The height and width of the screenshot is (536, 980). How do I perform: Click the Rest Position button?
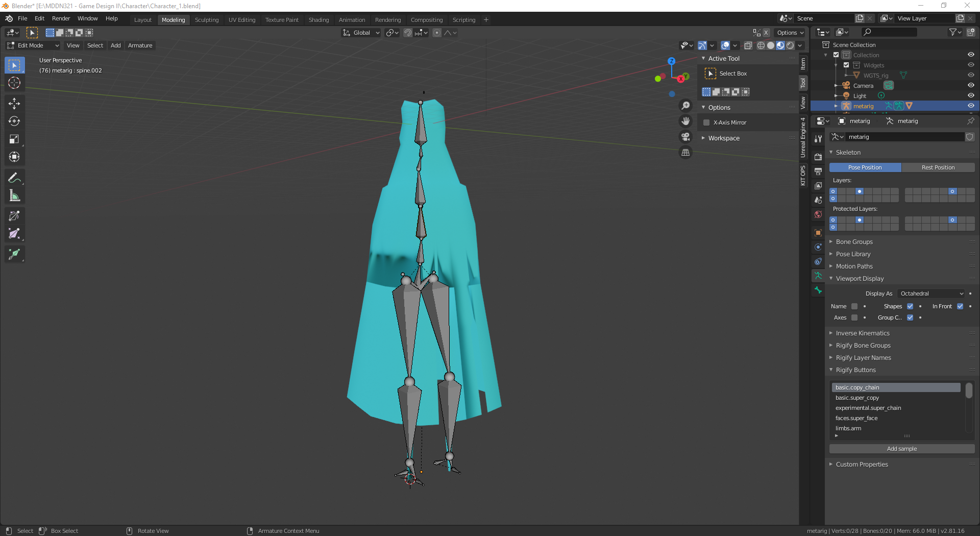[938, 167]
